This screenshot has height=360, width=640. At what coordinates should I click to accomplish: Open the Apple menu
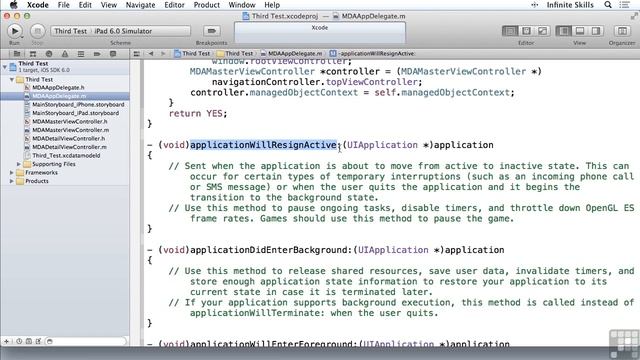(13, 5)
